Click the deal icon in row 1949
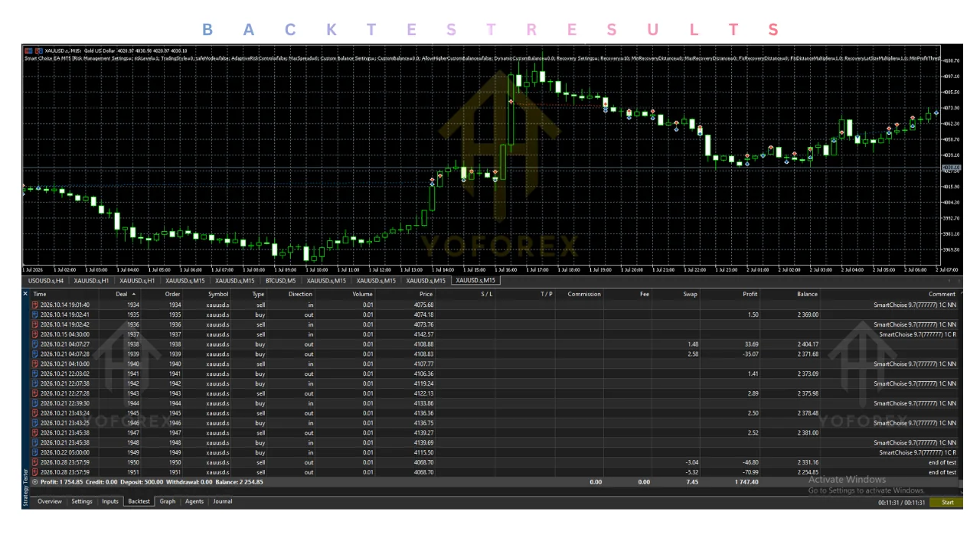The image size is (980, 551). (34, 452)
